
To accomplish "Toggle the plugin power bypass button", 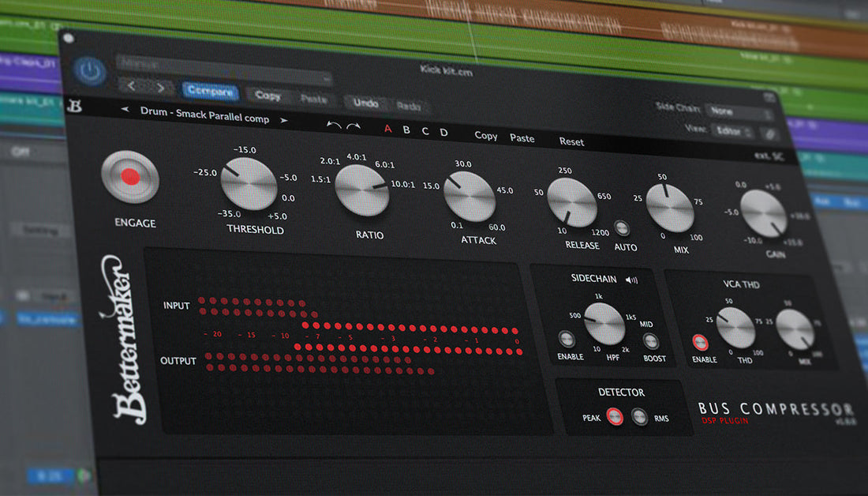I will [90, 71].
